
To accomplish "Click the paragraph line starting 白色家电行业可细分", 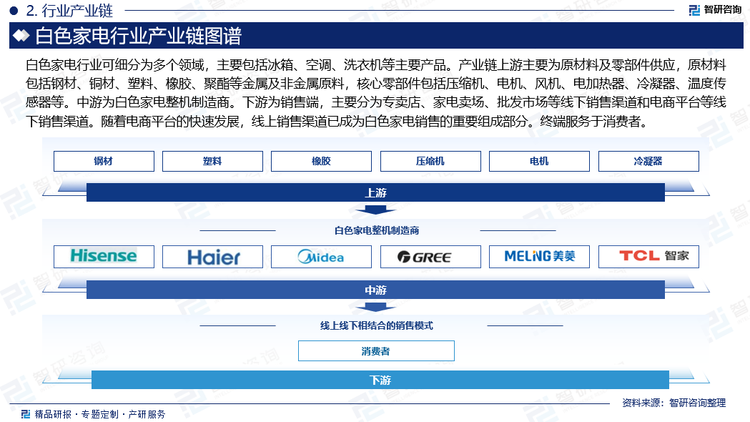I will tap(376, 65).
